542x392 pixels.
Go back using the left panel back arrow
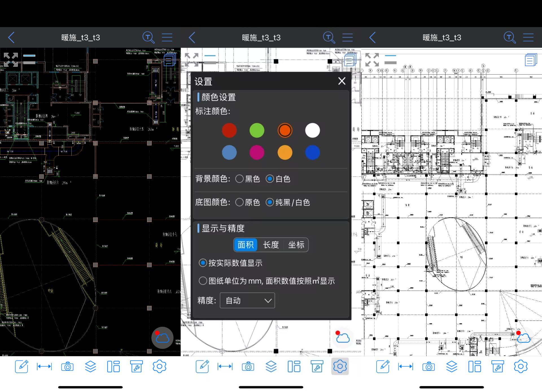click(11, 38)
